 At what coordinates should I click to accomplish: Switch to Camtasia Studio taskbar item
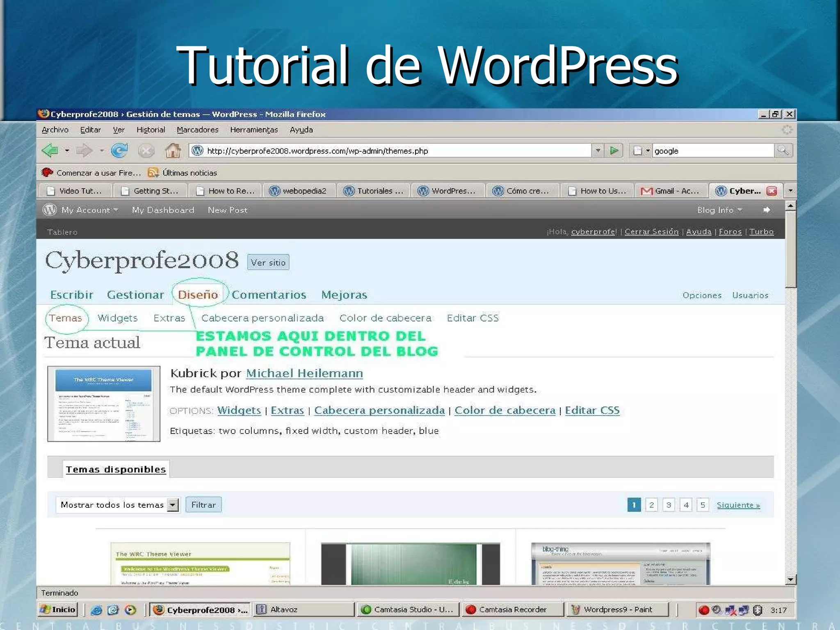coord(407,609)
